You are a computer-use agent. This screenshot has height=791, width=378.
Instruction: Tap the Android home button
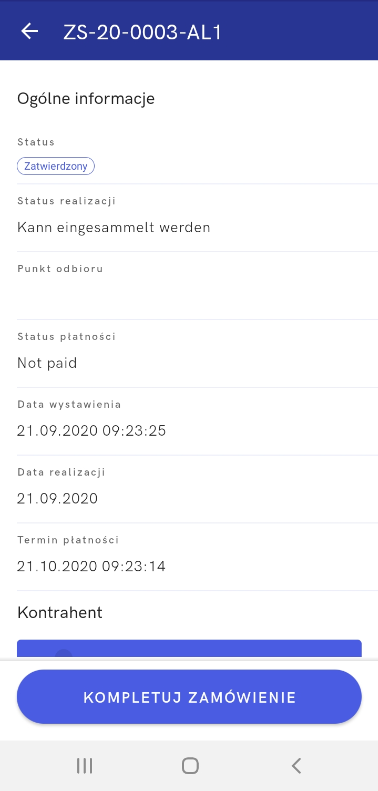tap(190, 766)
